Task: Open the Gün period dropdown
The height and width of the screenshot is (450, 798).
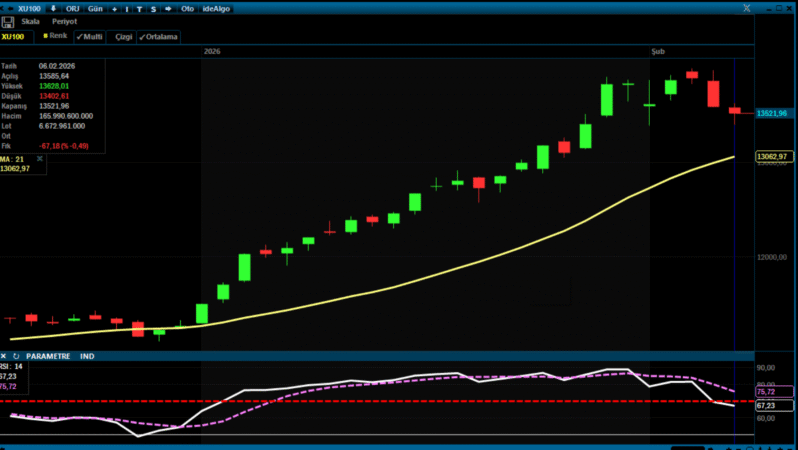Action: [x=94, y=8]
